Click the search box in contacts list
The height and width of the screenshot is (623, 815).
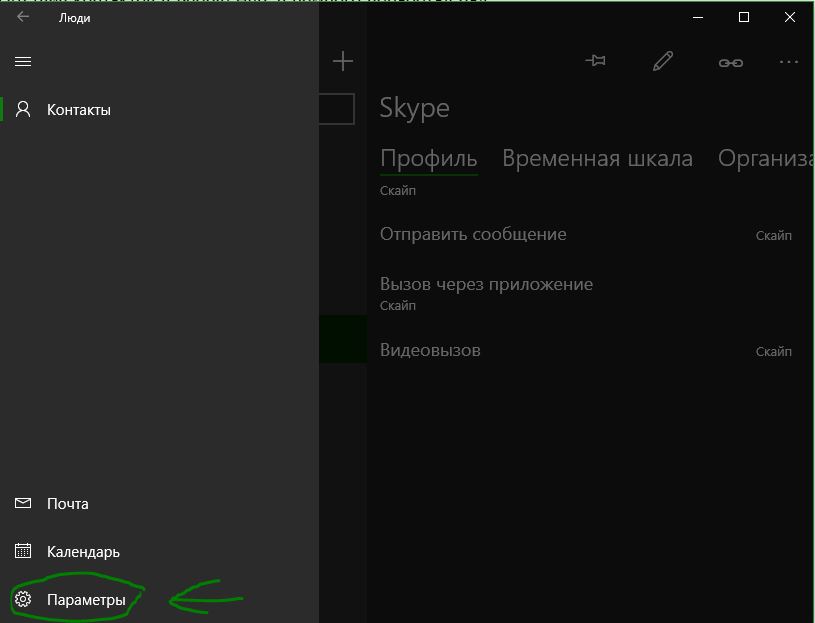pyautogui.click(x=337, y=109)
